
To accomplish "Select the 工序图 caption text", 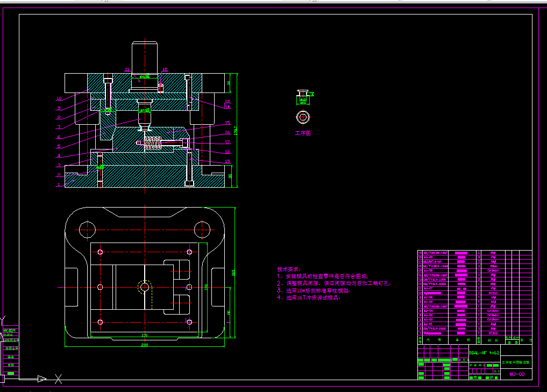I will tap(303, 133).
